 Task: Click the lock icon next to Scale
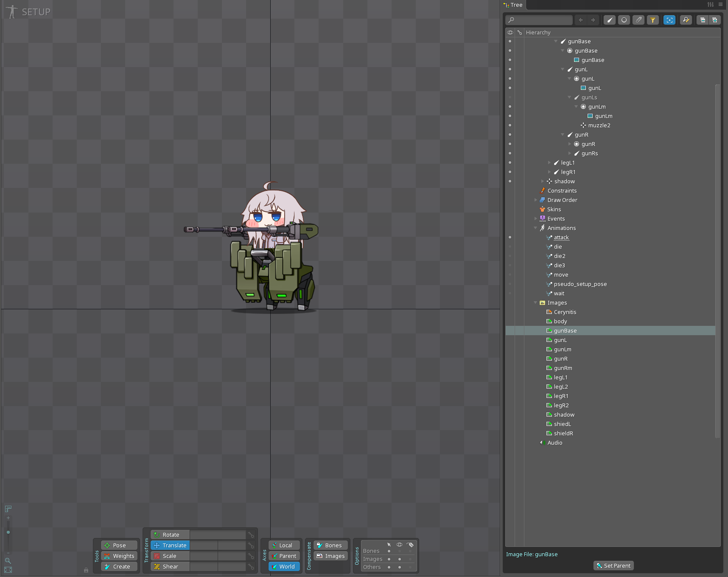[x=251, y=556]
